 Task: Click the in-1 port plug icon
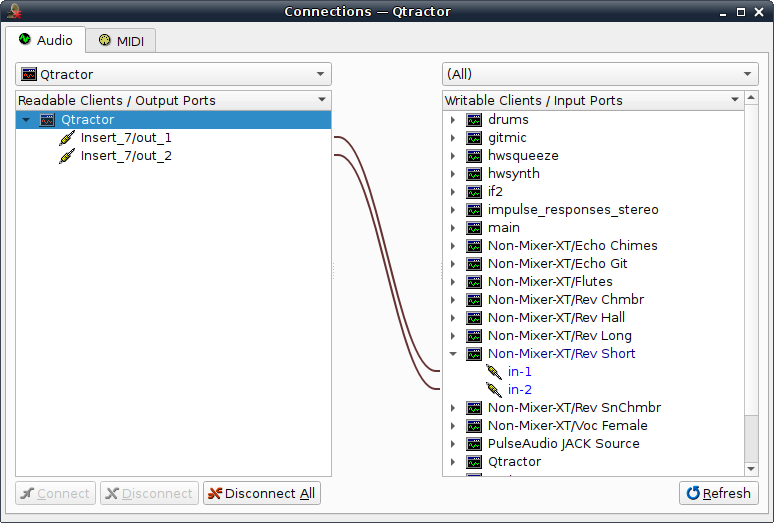494,372
